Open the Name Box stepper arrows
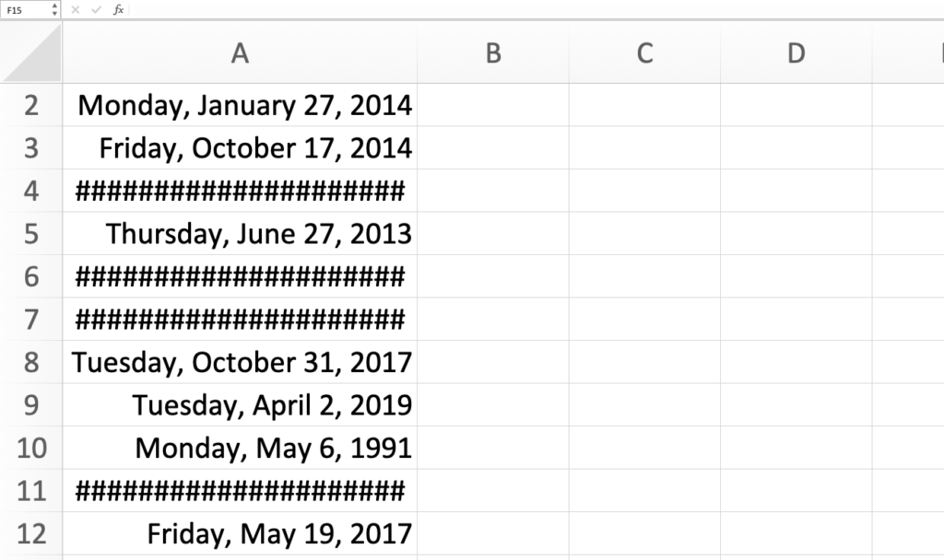Screen dimensions: 944x560 click(54, 9)
